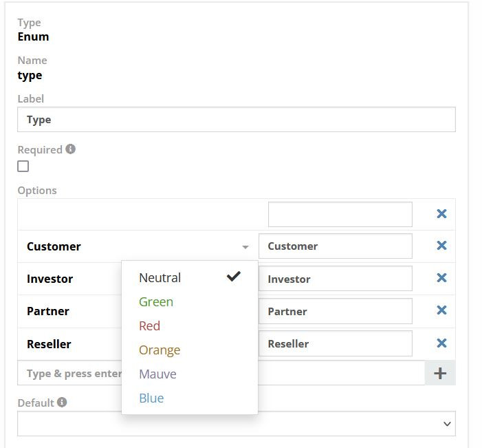Show info tooltip next to Required
This screenshot has width=482, height=448.
(x=71, y=149)
